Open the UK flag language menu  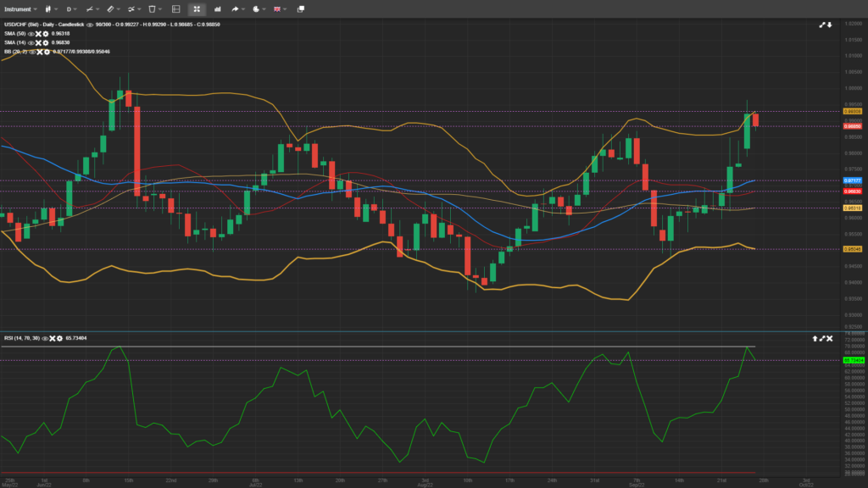(280, 8)
